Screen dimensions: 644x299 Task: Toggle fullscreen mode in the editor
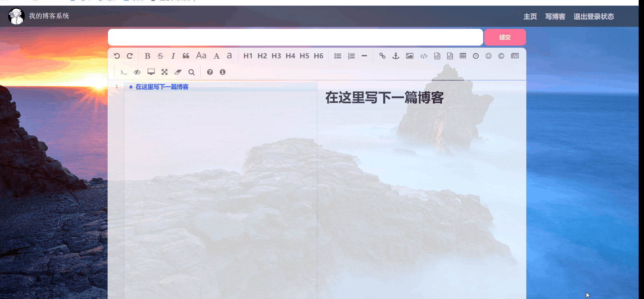click(165, 72)
